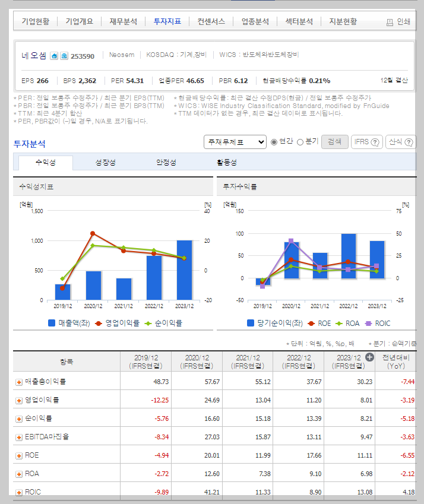Toggle 영업이익률 legend marker
424x504 pixels.
99,324
